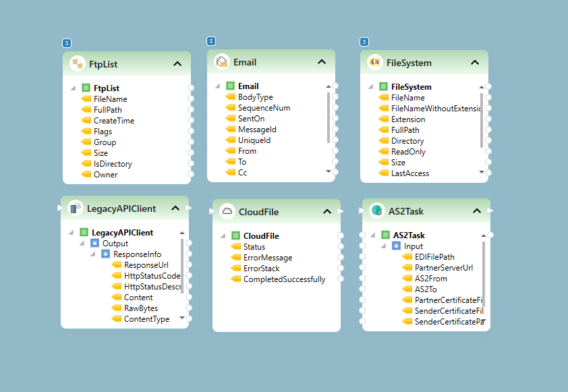The image size is (568, 392).
Task: Click the S badge above Email
Action: click(211, 41)
